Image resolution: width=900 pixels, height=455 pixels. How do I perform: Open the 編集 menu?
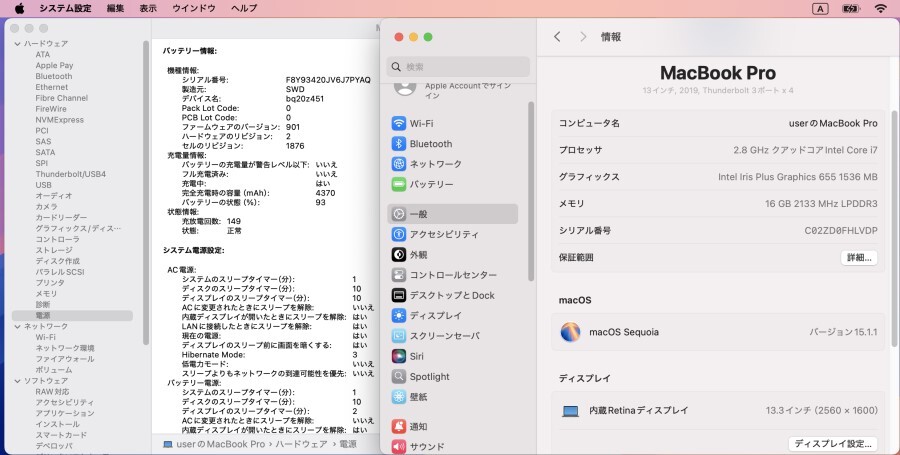pyautogui.click(x=115, y=8)
